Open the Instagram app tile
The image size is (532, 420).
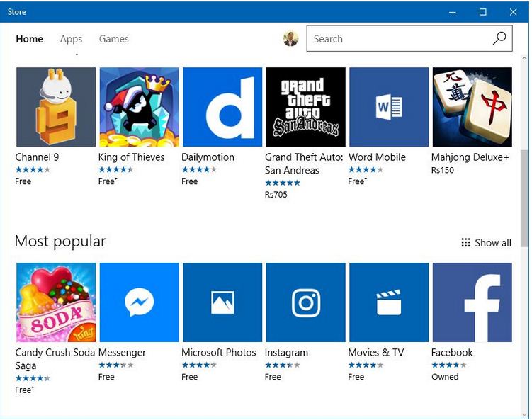pyautogui.click(x=306, y=302)
